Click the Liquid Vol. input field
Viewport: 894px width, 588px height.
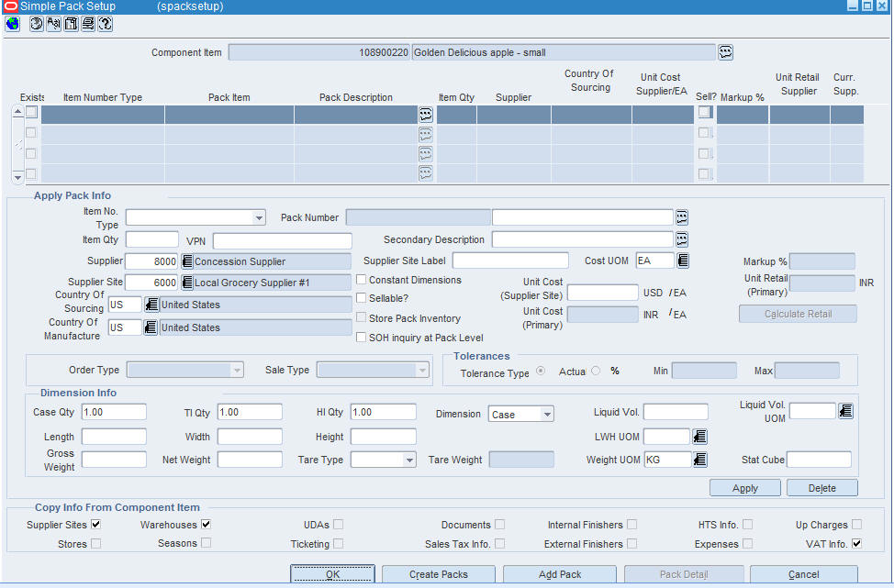(x=676, y=411)
